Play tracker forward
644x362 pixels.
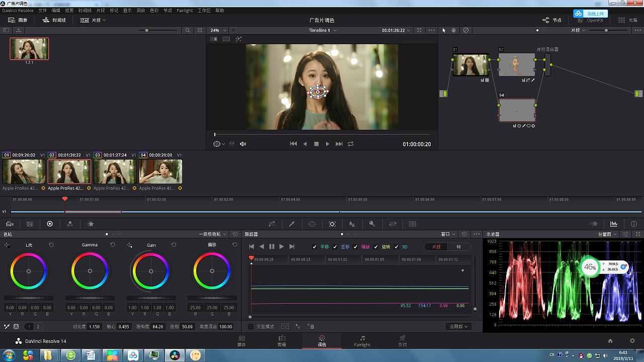click(x=282, y=247)
